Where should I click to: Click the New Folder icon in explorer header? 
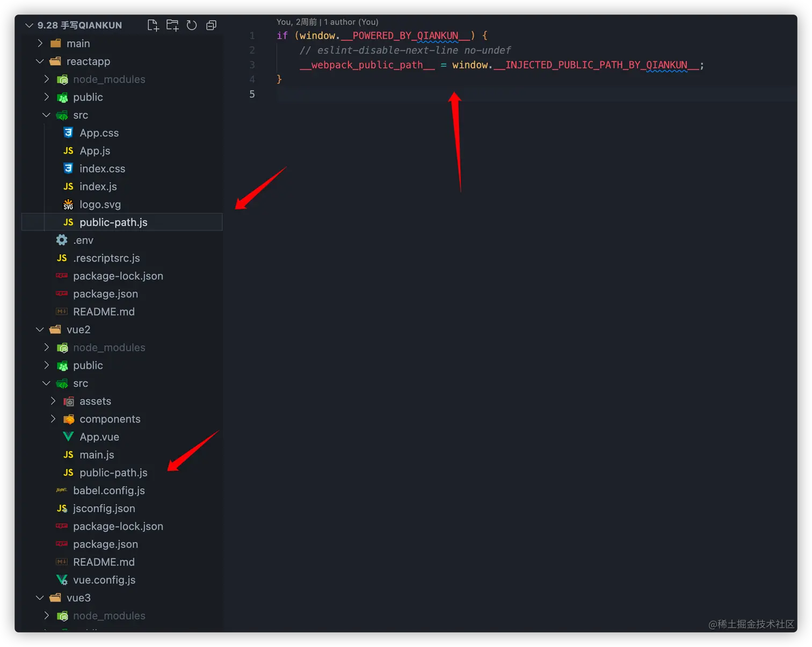(172, 25)
